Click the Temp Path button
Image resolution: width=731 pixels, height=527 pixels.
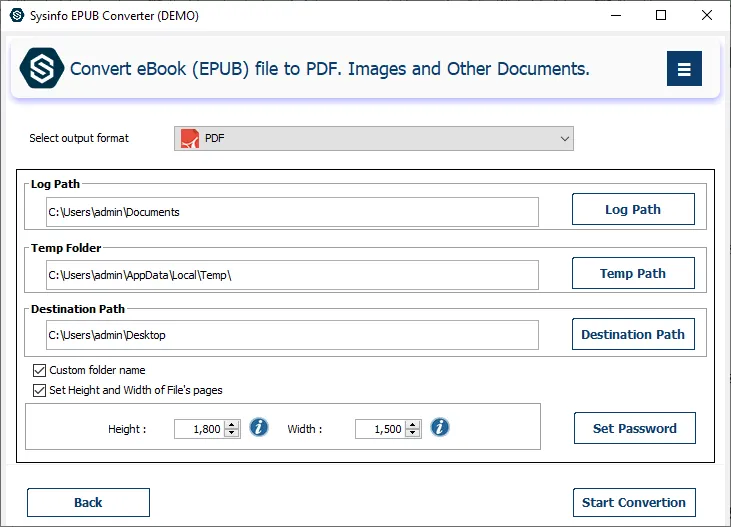(x=633, y=273)
